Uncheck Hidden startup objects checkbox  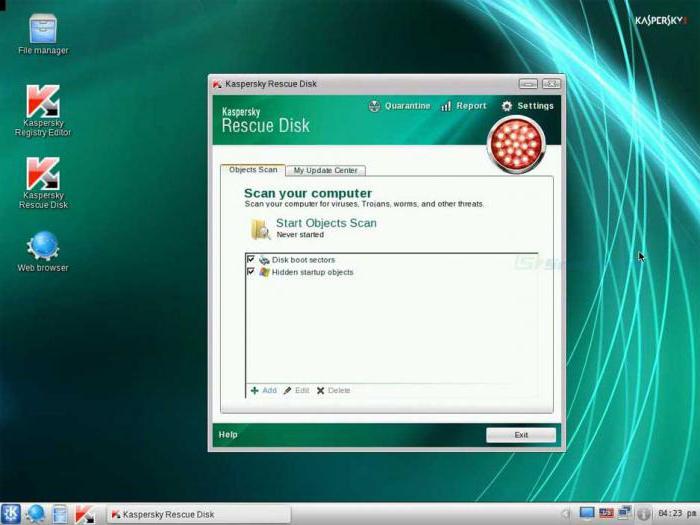click(251, 272)
